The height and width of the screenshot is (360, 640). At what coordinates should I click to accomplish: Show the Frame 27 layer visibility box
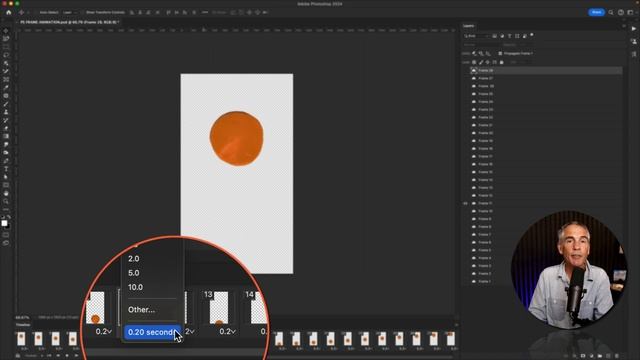tap(465, 78)
